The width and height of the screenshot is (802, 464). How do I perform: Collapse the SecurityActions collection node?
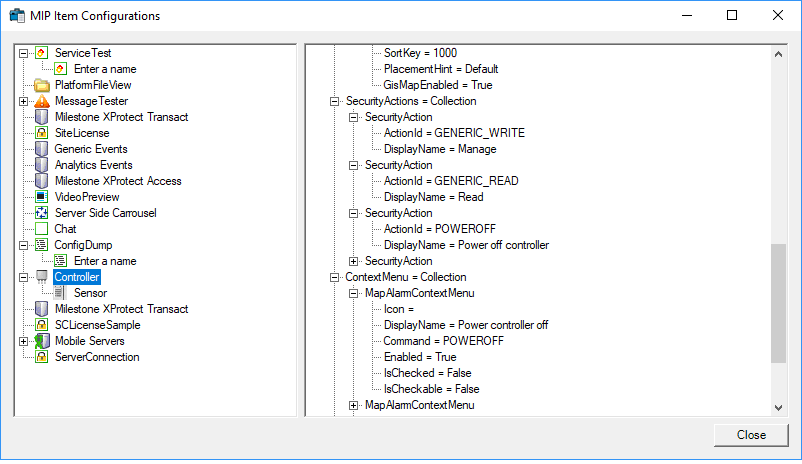(x=335, y=101)
